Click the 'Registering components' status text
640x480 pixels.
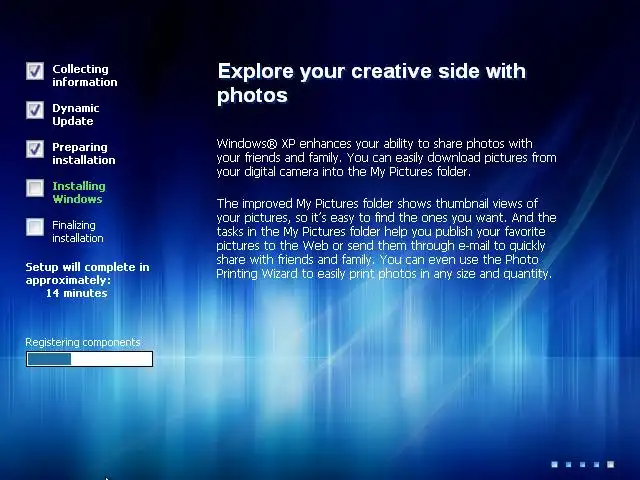coord(83,342)
